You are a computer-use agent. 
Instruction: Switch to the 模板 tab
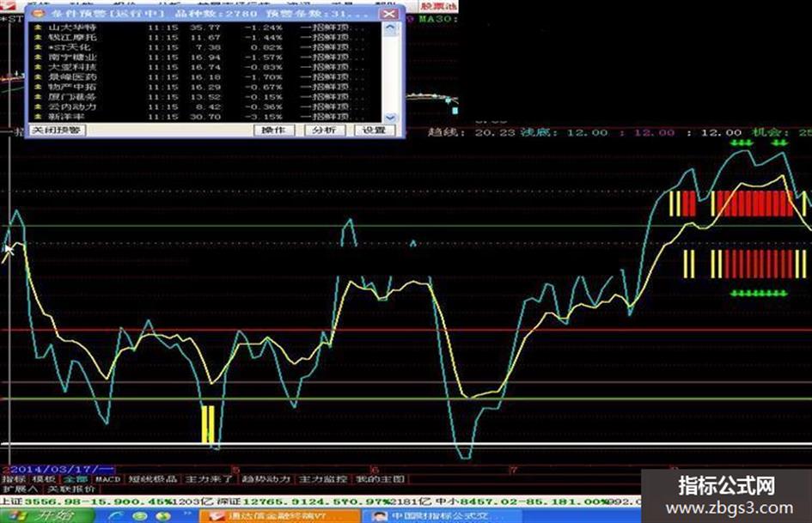tap(45, 479)
